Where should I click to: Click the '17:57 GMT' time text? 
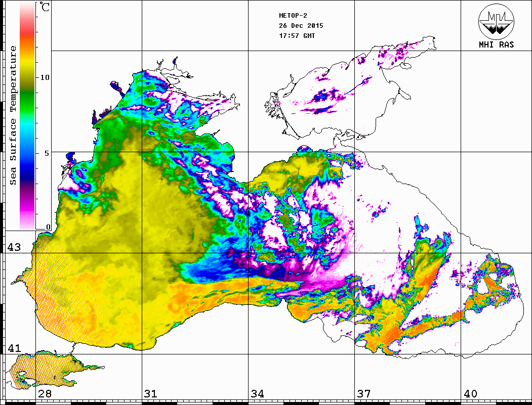click(297, 35)
